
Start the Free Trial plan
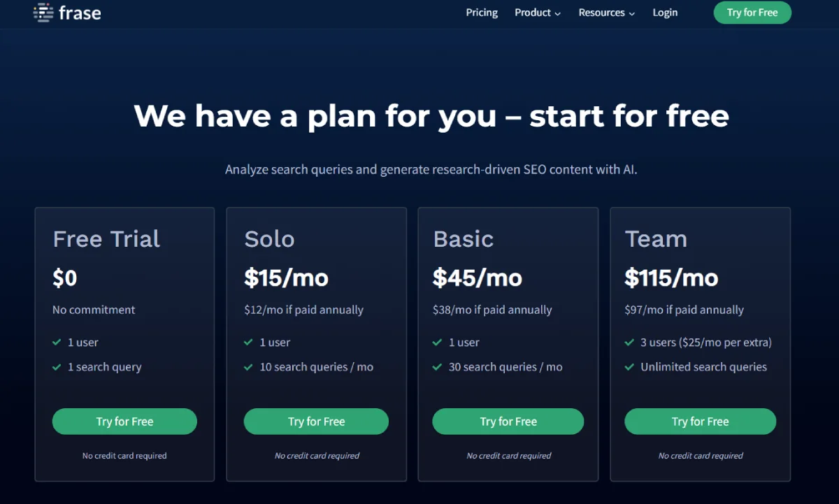click(124, 422)
